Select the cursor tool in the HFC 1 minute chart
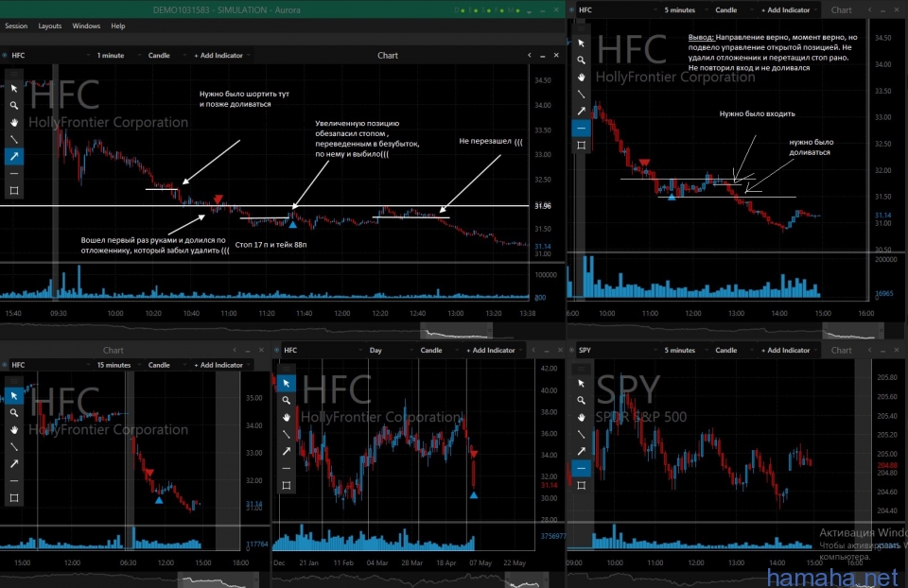 click(14, 89)
